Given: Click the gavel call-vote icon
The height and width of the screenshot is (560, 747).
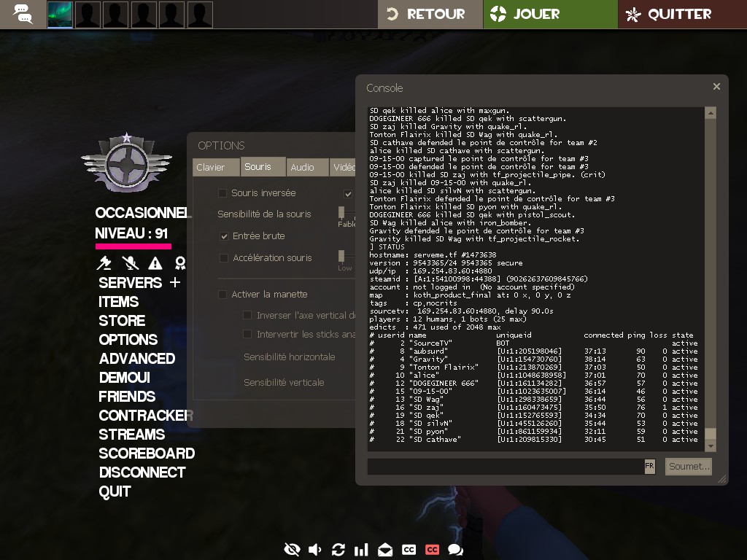Looking at the screenshot, I should click(x=104, y=263).
